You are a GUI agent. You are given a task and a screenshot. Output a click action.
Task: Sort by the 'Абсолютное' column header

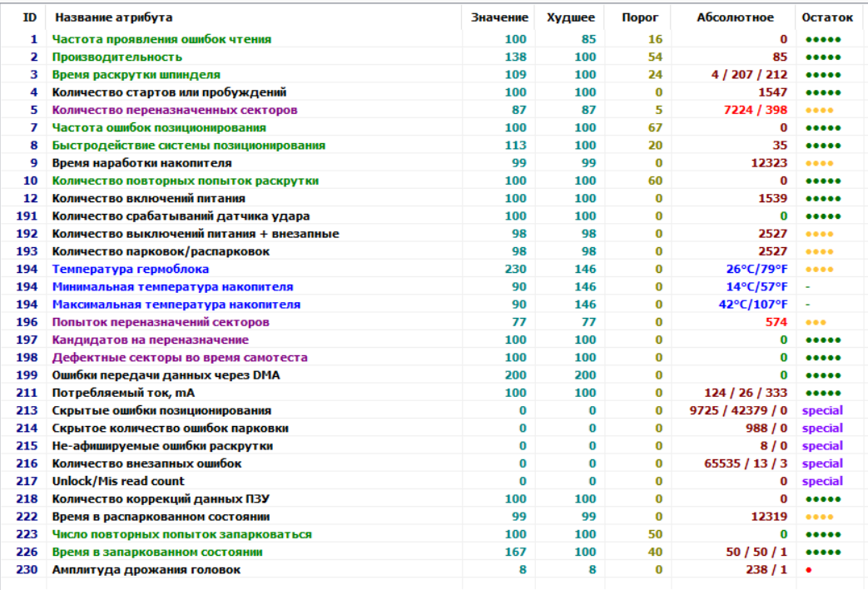coord(735,17)
